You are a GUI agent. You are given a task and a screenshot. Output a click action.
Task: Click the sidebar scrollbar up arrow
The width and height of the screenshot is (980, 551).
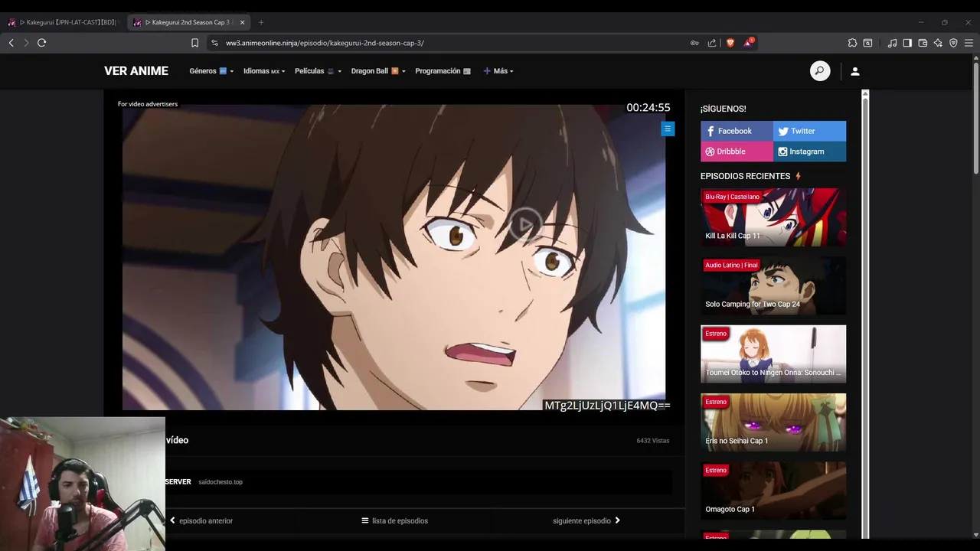865,94
